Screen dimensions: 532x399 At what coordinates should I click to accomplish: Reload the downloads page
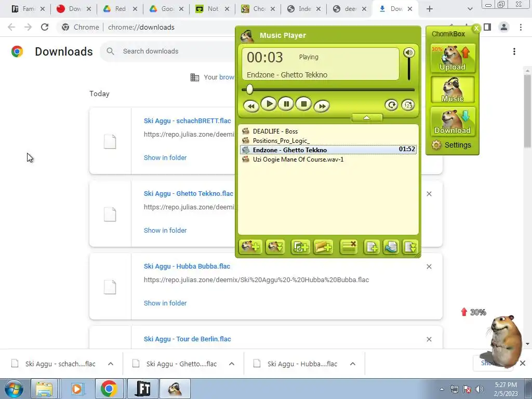pos(45,27)
